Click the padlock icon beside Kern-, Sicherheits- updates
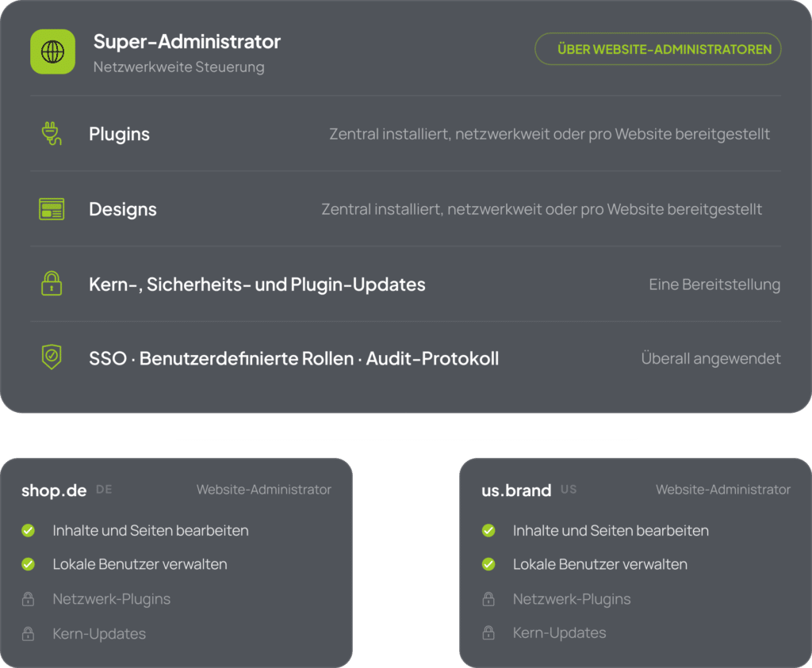Image resolution: width=812 pixels, height=668 pixels. click(52, 284)
